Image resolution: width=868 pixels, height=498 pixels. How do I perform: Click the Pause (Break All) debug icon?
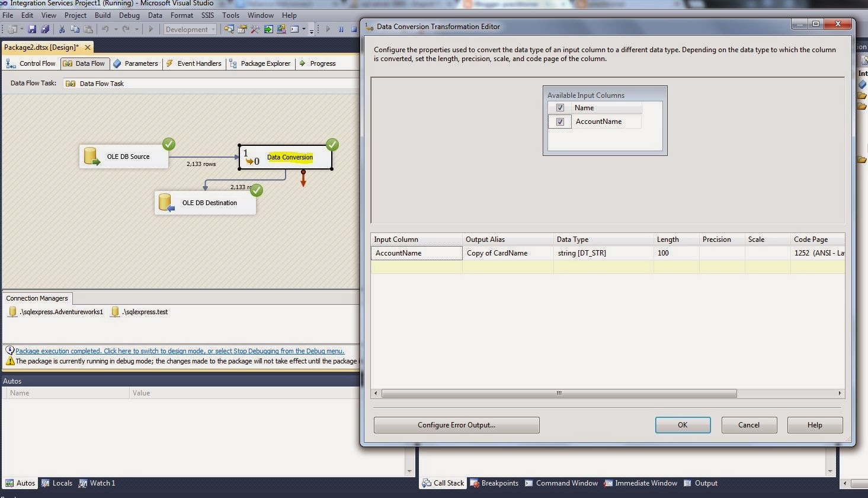click(x=341, y=29)
